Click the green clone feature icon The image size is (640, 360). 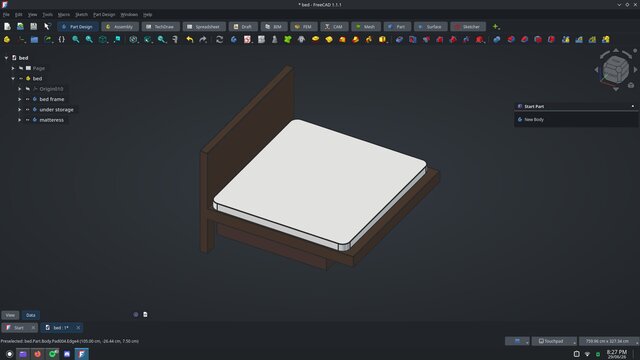[x=288, y=40]
